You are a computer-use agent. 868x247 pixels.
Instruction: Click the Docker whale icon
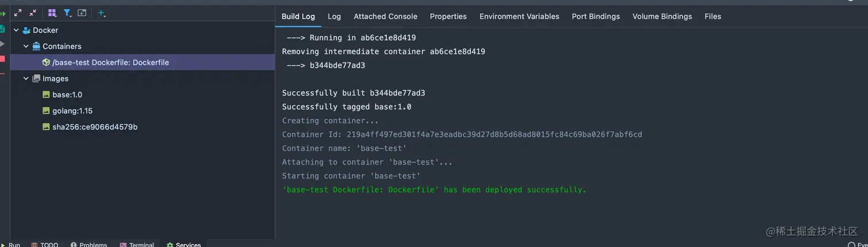[x=26, y=30]
